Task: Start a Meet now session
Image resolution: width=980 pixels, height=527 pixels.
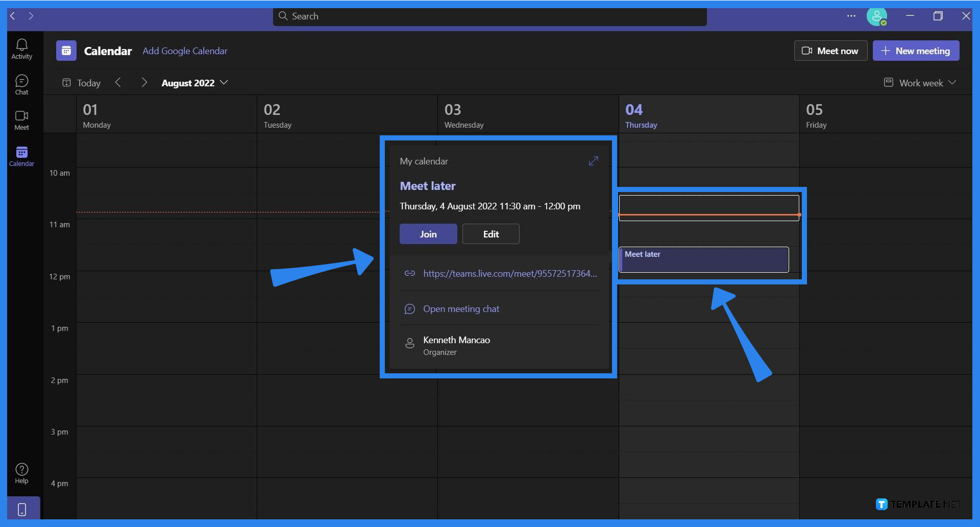Action: (830, 51)
